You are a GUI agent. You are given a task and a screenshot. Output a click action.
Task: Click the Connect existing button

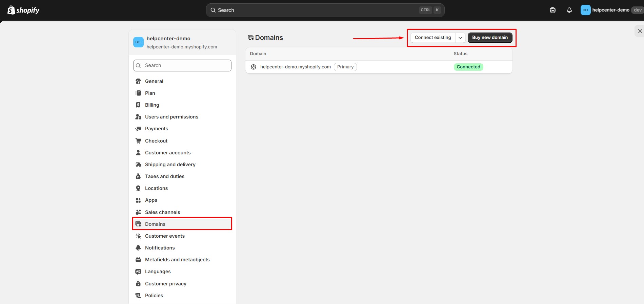pyautogui.click(x=433, y=38)
